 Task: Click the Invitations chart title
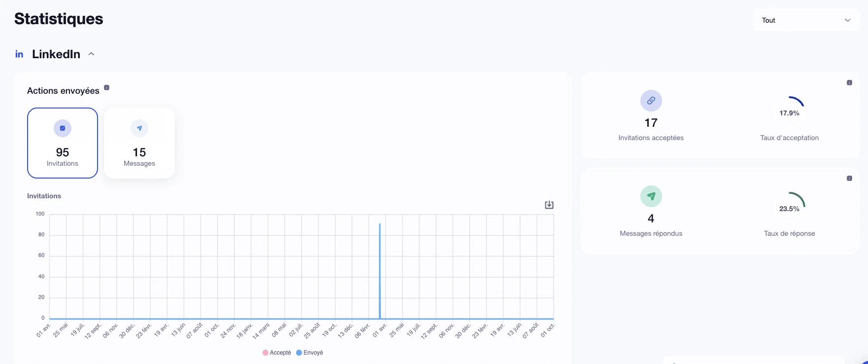pyautogui.click(x=44, y=196)
